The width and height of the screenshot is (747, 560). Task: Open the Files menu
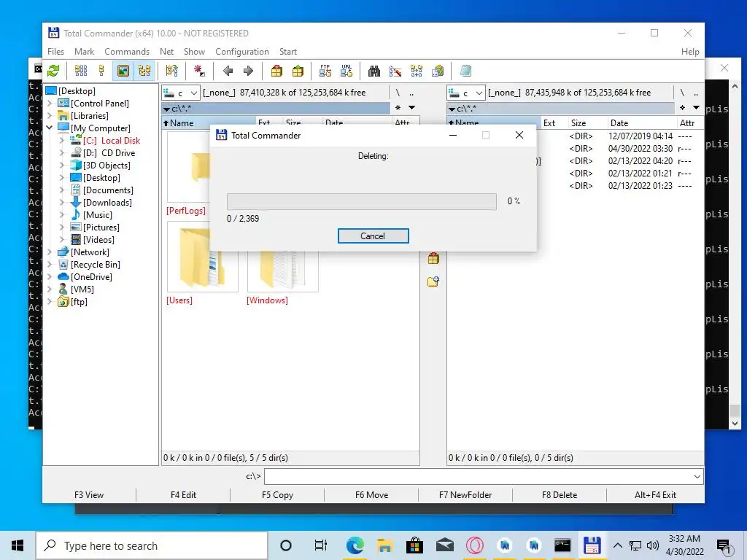(x=55, y=52)
